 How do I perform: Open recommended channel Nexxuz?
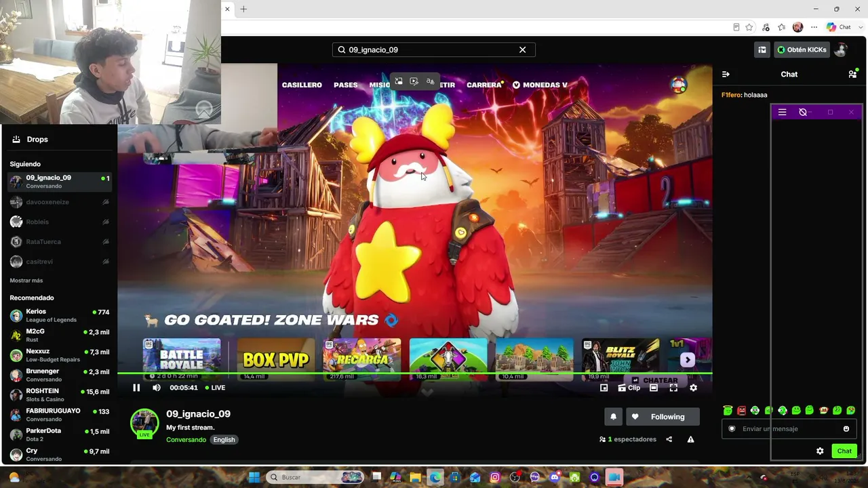coord(60,355)
